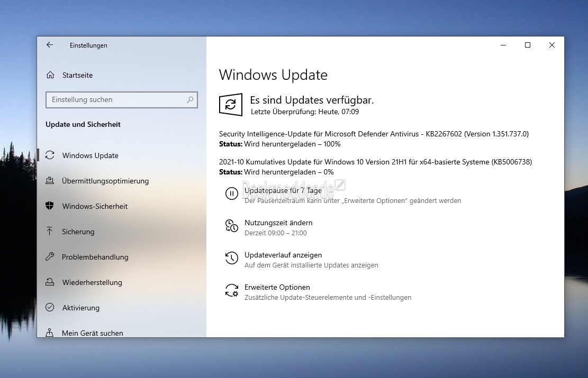
Task: Go back with the arrow icon
Action: 50,45
